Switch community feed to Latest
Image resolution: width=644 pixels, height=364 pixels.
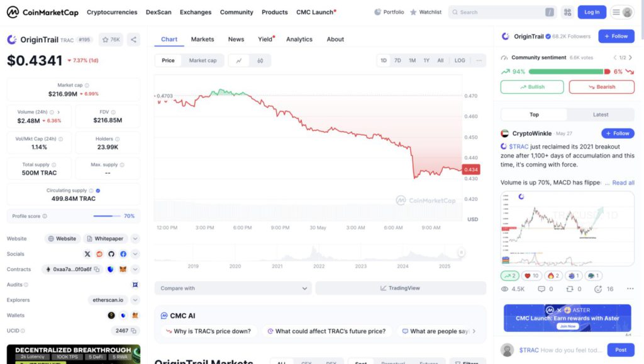click(x=601, y=115)
